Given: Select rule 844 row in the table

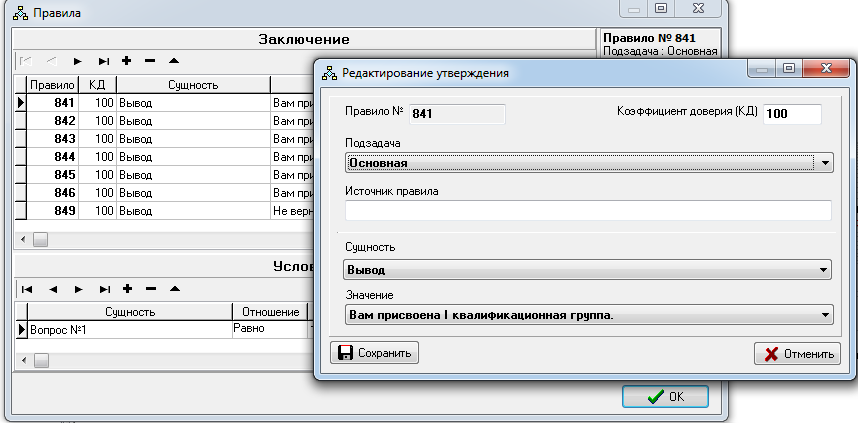Looking at the screenshot, I should point(164,157).
